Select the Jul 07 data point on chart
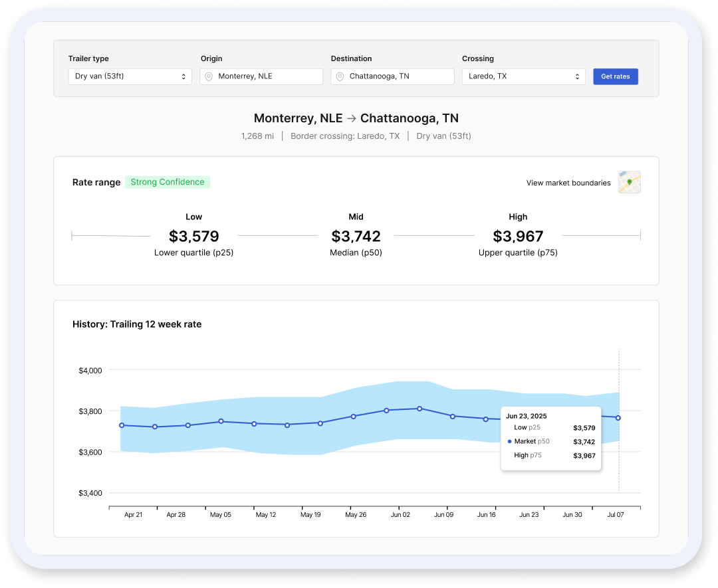 click(x=618, y=418)
